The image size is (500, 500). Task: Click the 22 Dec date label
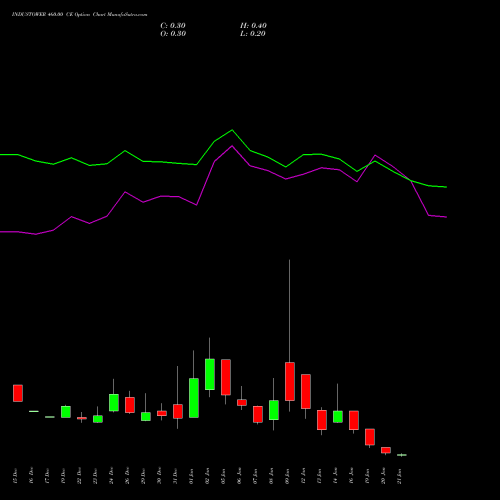point(79,476)
